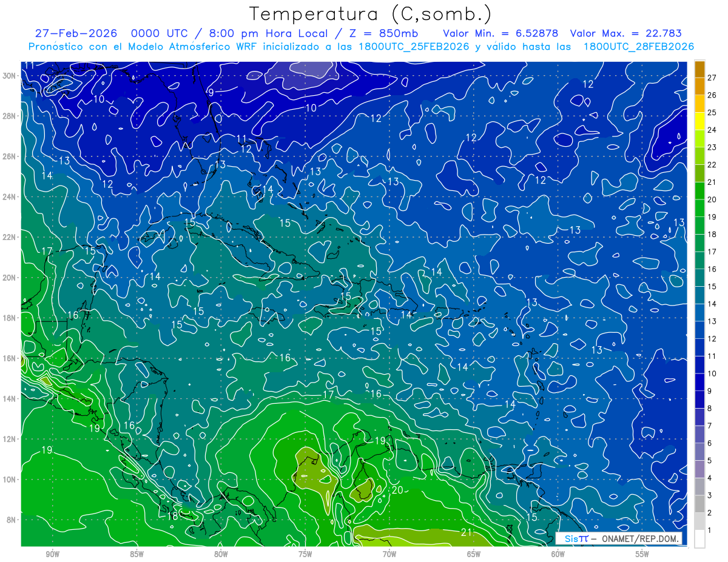Click the '80W' longitude axis label
This screenshot has width=728, height=562.
click(x=221, y=554)
